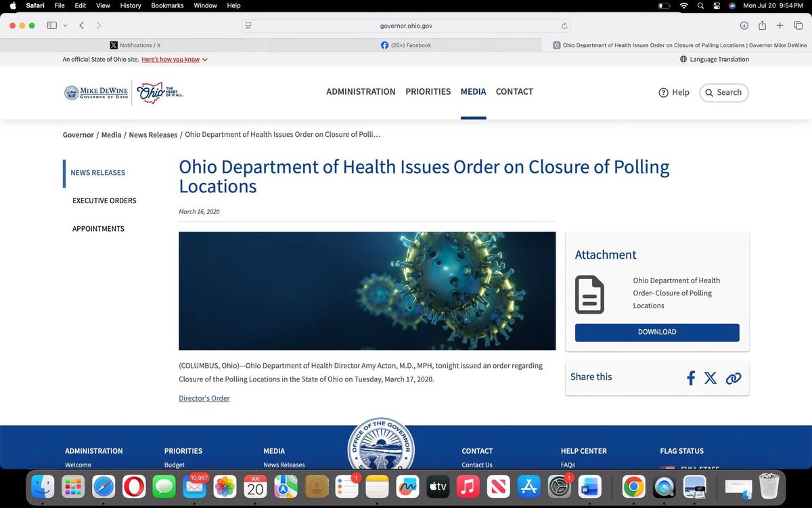Open Finder from the Dock

point(43,486)
